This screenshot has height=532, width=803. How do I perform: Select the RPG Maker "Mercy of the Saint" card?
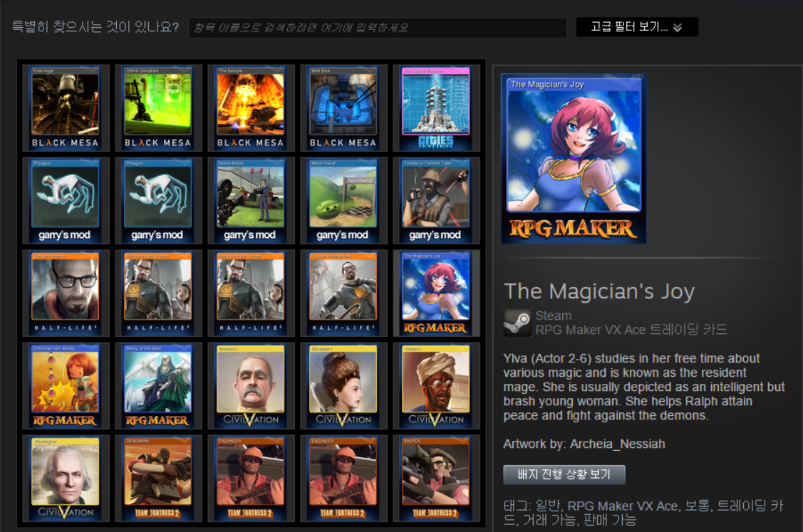(158, 386)
